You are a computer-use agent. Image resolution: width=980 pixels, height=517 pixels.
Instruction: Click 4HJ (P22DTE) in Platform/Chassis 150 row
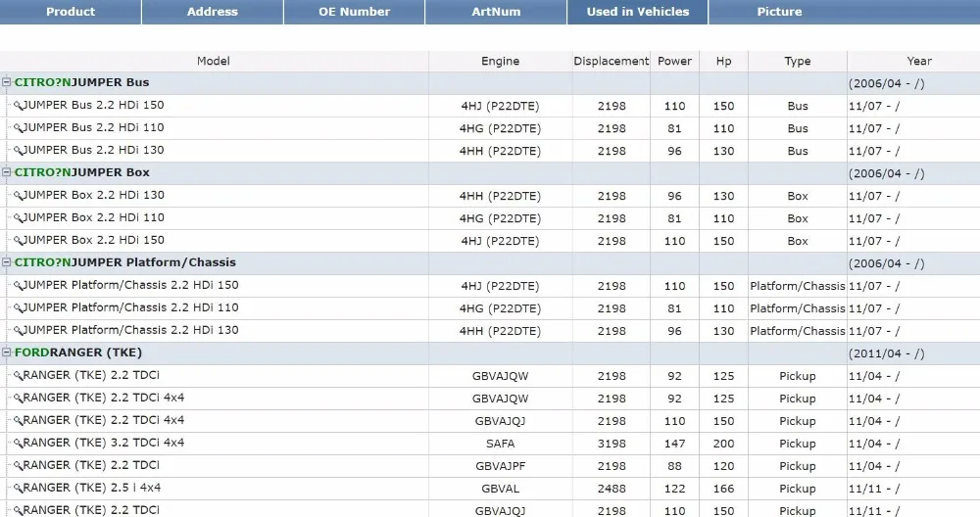click(x=500, y=286)
